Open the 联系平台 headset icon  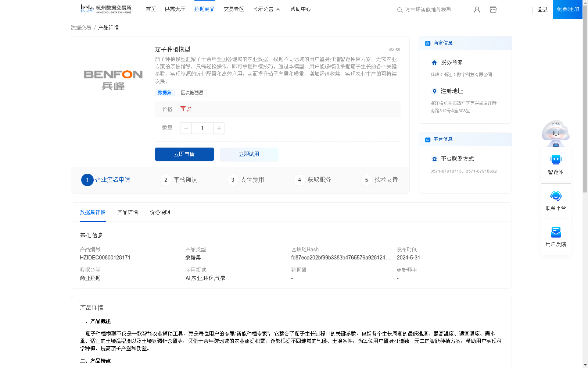tap(556, 196)
